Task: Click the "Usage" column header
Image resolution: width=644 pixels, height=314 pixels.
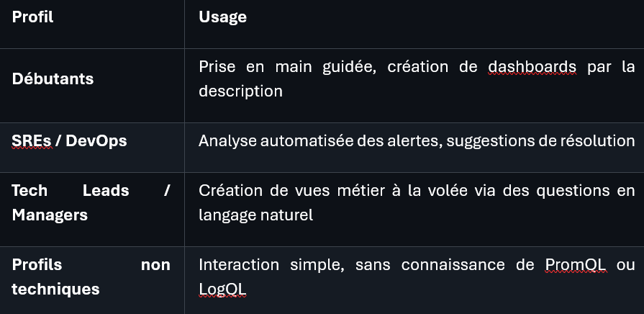Action: pyautogui.click(x=222, y=17)
